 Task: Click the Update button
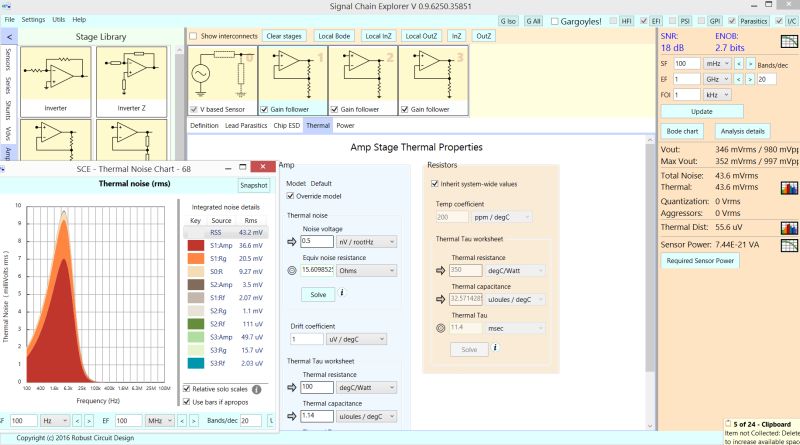pyautogui.click(x=702, y=112)
